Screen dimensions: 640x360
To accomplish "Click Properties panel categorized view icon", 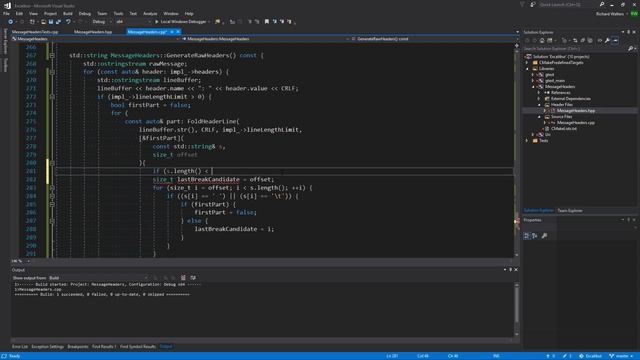I will [527, 236].
